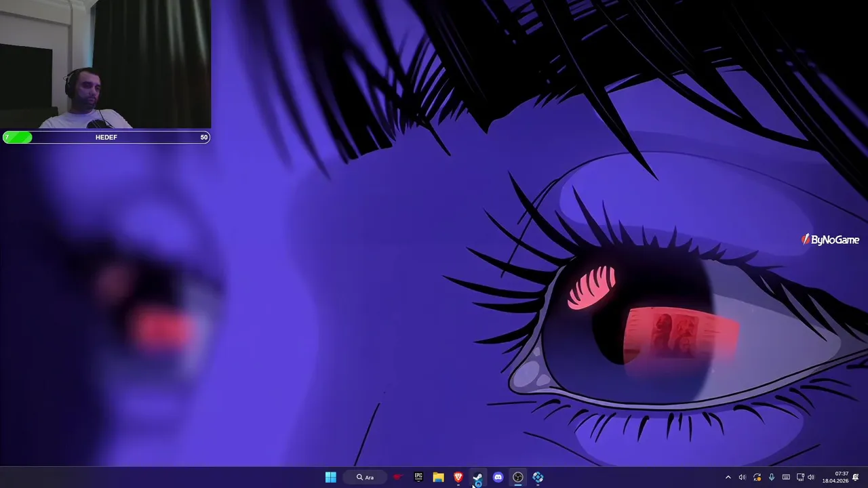This screenshot has width=868, height=488.
Task: Open Steam from the taskbar
Action: click(x=478, y=477)
